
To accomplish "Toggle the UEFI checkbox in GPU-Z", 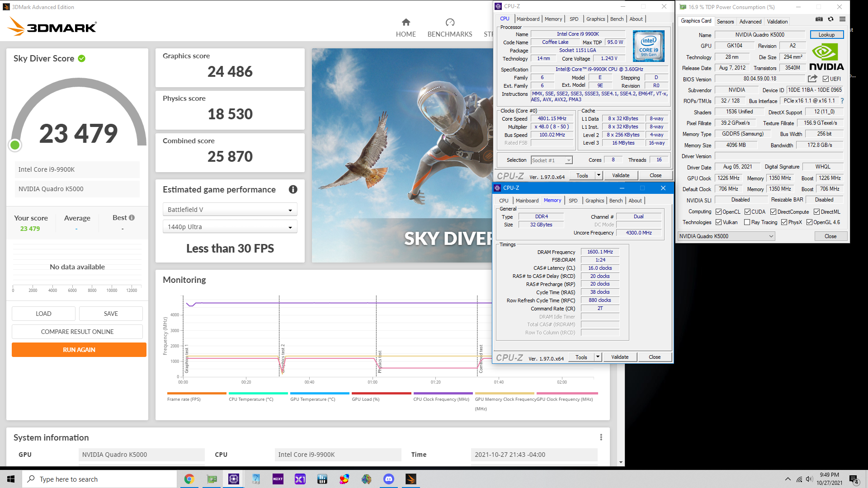I will [826, 79].
